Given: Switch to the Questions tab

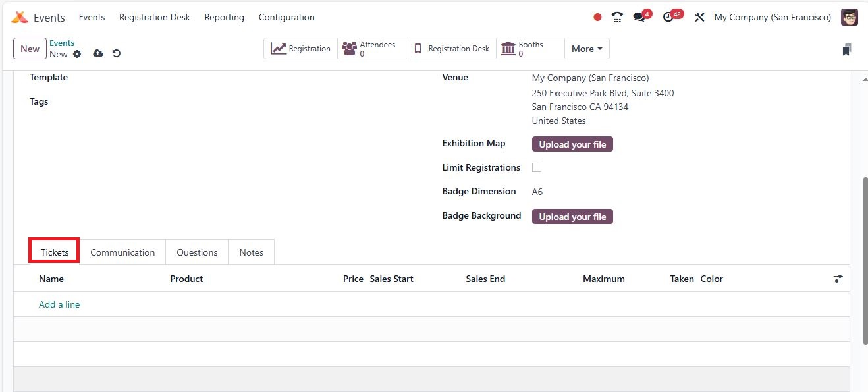Looking at the screenshot, I should [197, 252].
